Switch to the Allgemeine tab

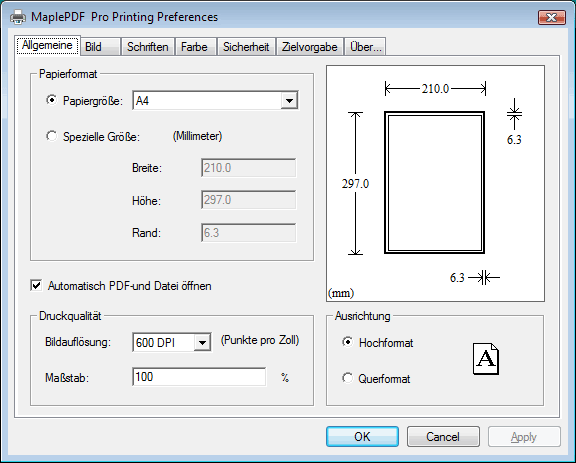[x=47, y=45]
